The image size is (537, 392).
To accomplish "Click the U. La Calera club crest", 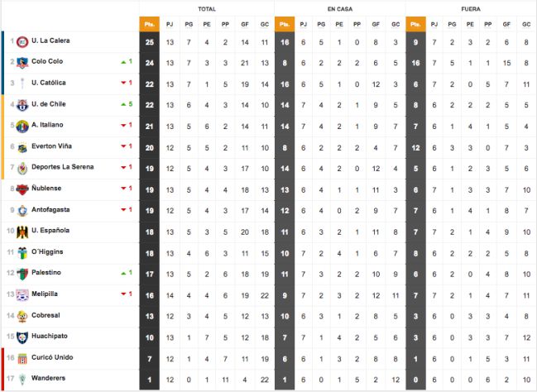I will point(22,41).
